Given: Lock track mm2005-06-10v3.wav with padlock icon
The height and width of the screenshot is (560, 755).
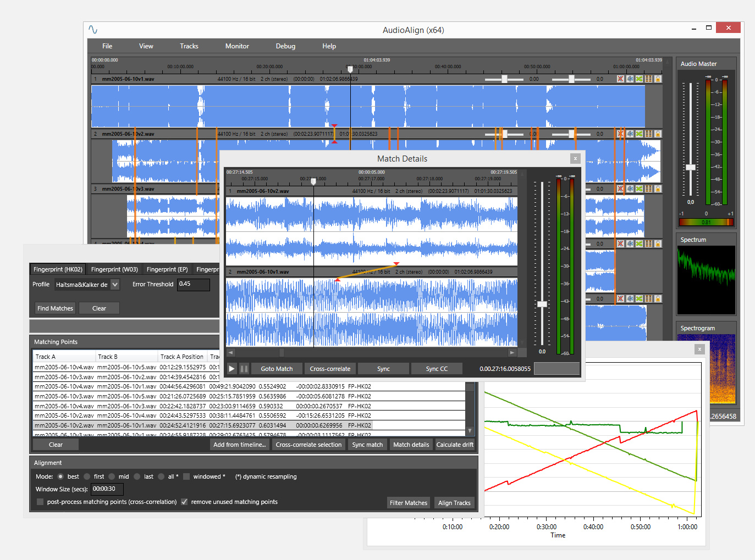Looking at the screenshot, I should point(658,189).
